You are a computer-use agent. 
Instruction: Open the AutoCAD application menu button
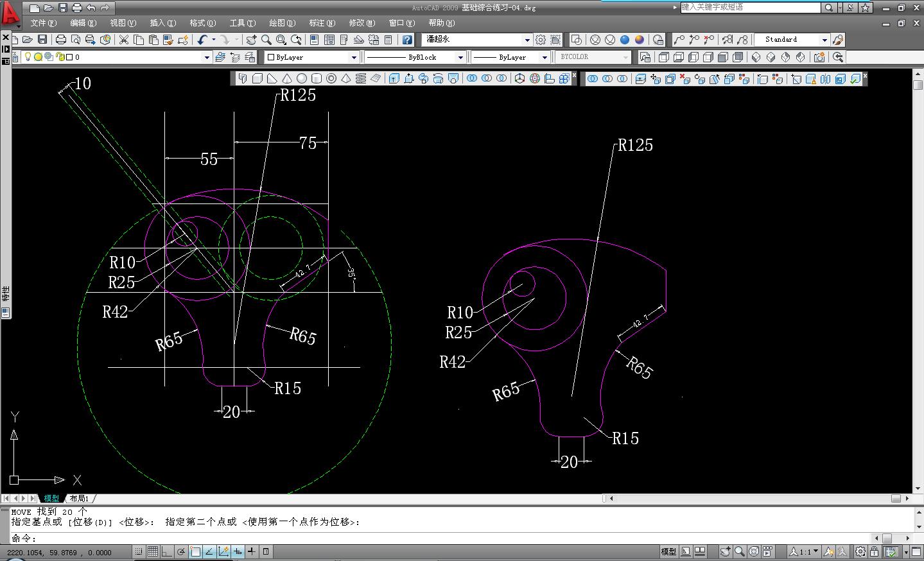coord(11,14)
